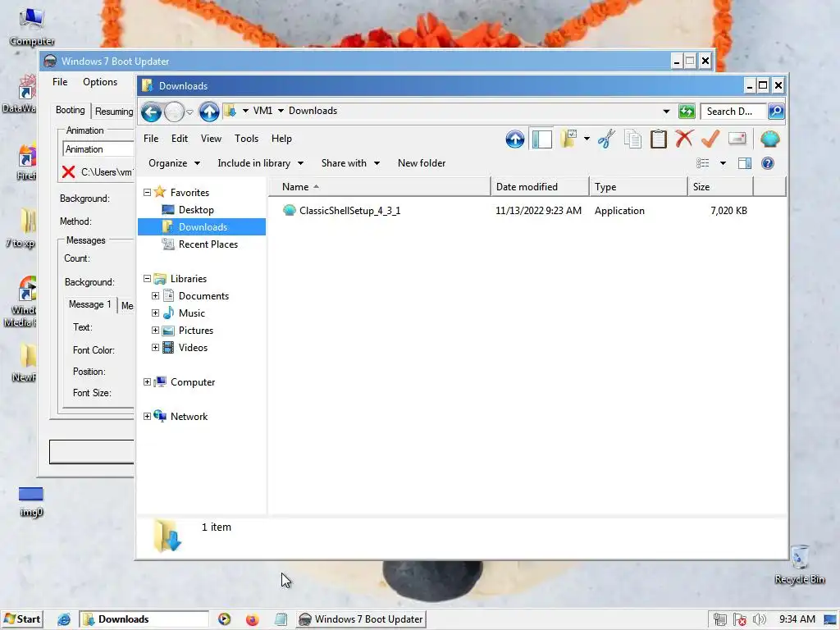This screenshot has height=630, width=840.
Task: Switch to the Booting tab in Boot Updater
Action: [71, 111]
